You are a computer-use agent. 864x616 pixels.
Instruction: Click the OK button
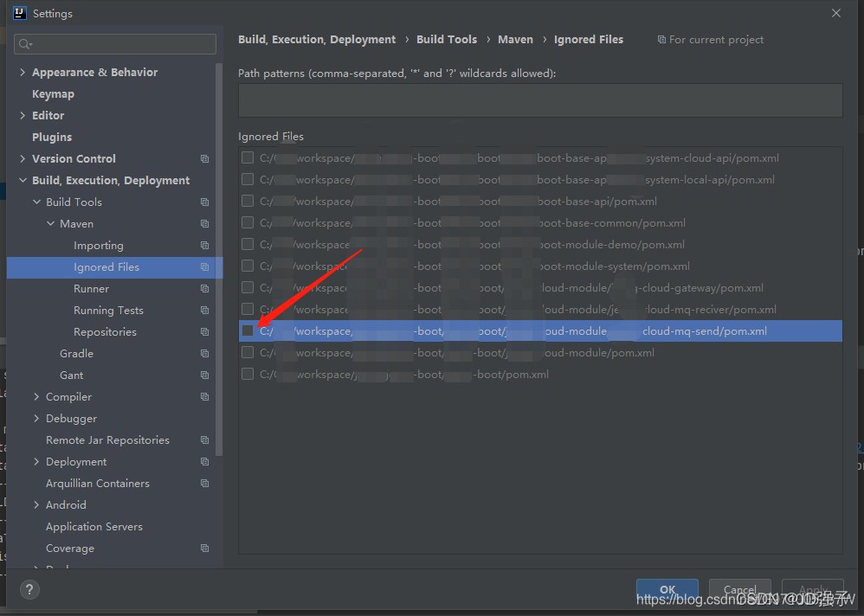click(667, 589)
